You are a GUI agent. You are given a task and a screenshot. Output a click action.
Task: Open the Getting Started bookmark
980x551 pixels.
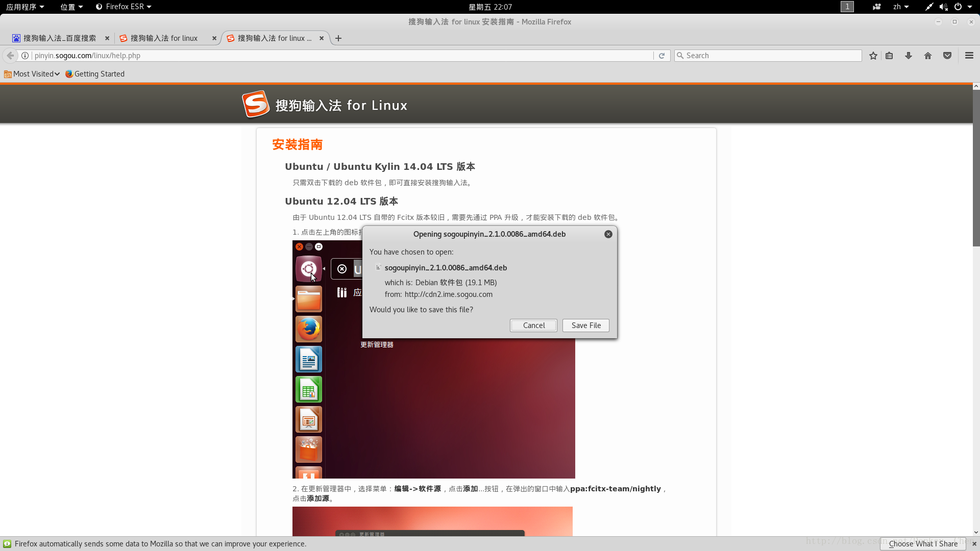point(95,74)
